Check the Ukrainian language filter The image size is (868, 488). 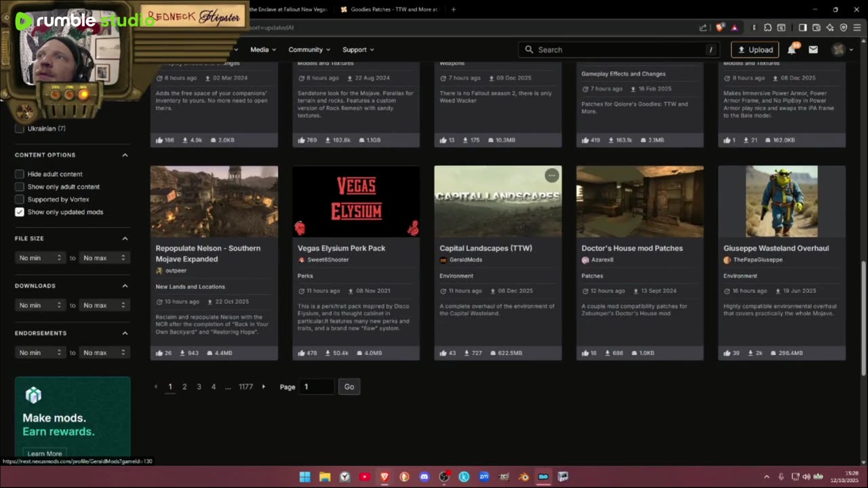tap(20, 128)
